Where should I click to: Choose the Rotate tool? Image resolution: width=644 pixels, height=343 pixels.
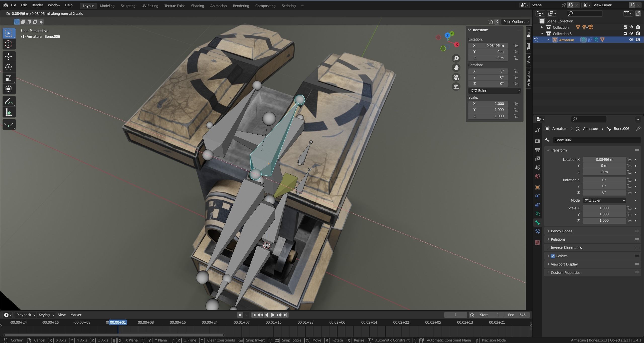tap(9, 67)
